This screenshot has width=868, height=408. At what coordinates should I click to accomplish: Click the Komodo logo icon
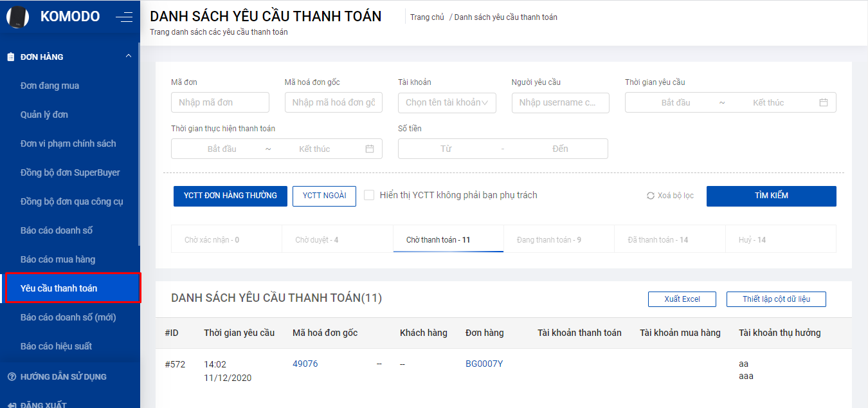coord(18,17)
